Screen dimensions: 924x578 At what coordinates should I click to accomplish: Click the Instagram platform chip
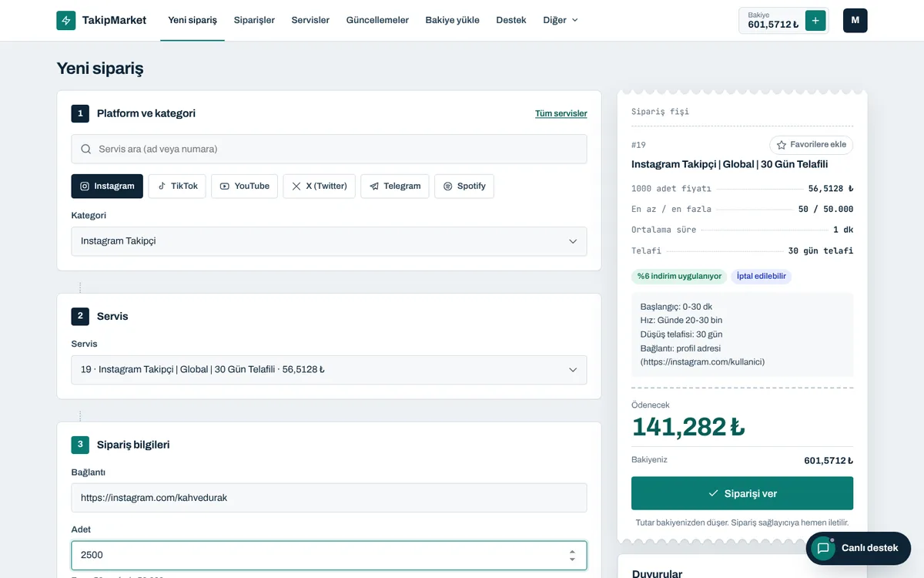(x=107, y=186)
